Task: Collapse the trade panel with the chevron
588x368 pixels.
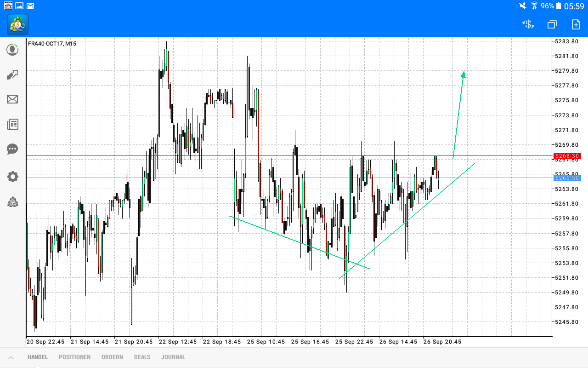Action: coord(11,357)
